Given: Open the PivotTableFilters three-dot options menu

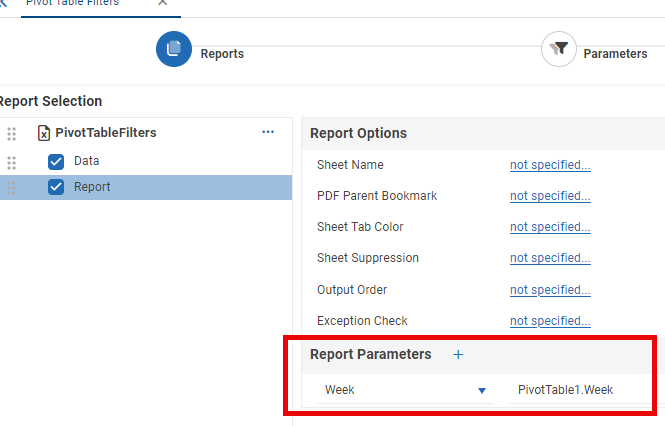Looking at the screenshot, I should pos(268,132).
